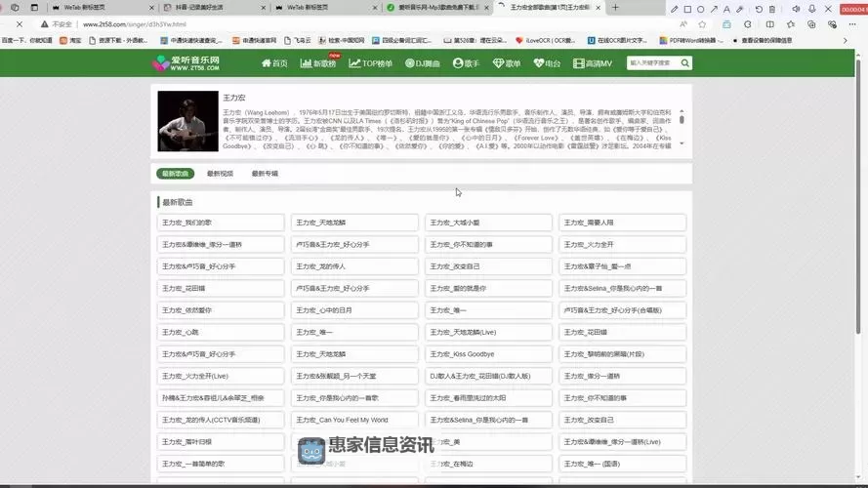Open song DJ歌人&王力宏_花田错(DJ歌人版)
868x488 pixels.
click(488, 376)
